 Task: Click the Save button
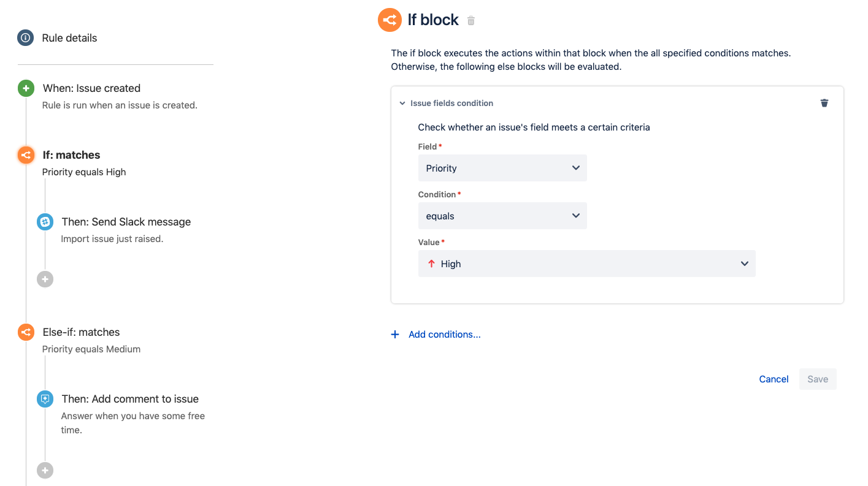[x=818, y=379]
